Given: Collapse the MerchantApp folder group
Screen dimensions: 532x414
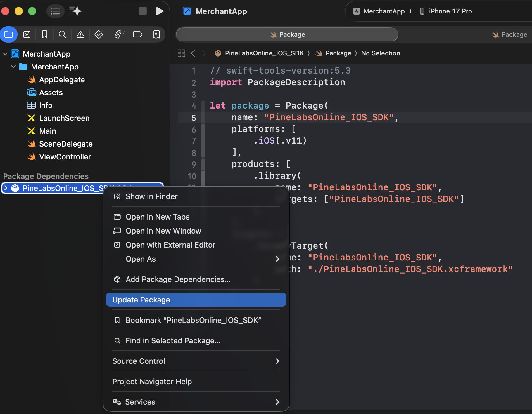Looking at the screenshot, I should [13, 67].
